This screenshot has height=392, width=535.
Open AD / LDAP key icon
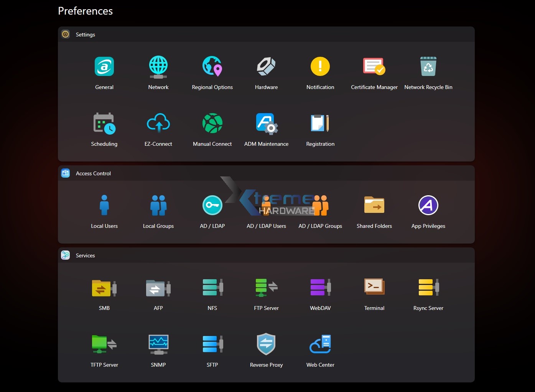[x=212, y=206]
